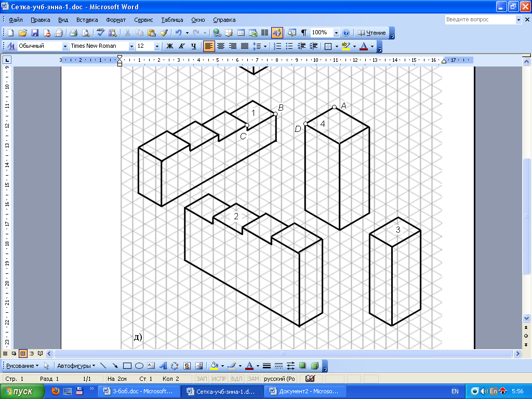532x399 pixels.
Task: Run spelling and grammar check
Action: coord(100,33)
